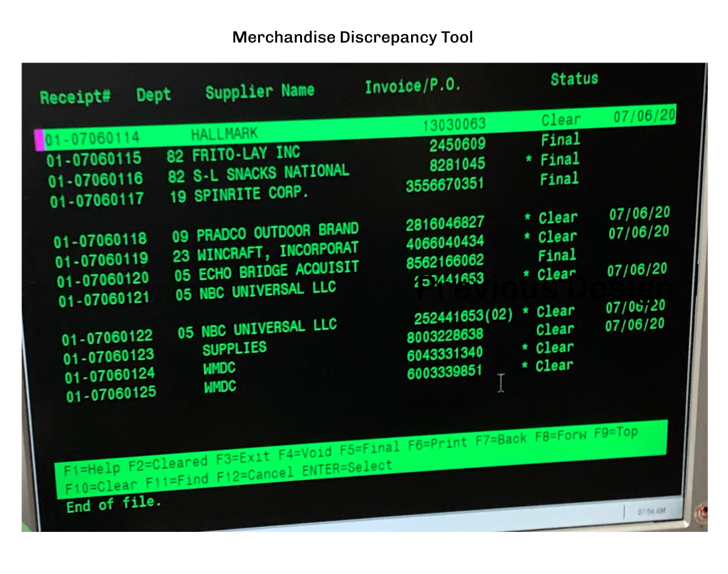Click the F6=Print function label
Screen dimensions: 728x574
pyautogui.click(x=437, y=443)
